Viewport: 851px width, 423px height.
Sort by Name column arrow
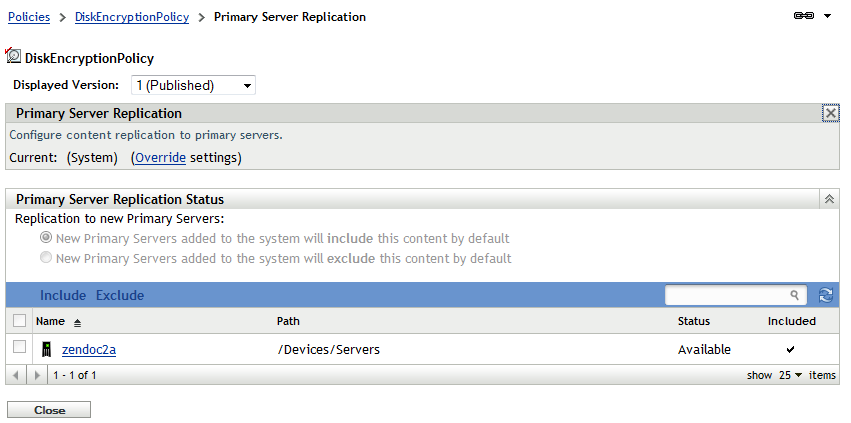click(x=78, y=322)
